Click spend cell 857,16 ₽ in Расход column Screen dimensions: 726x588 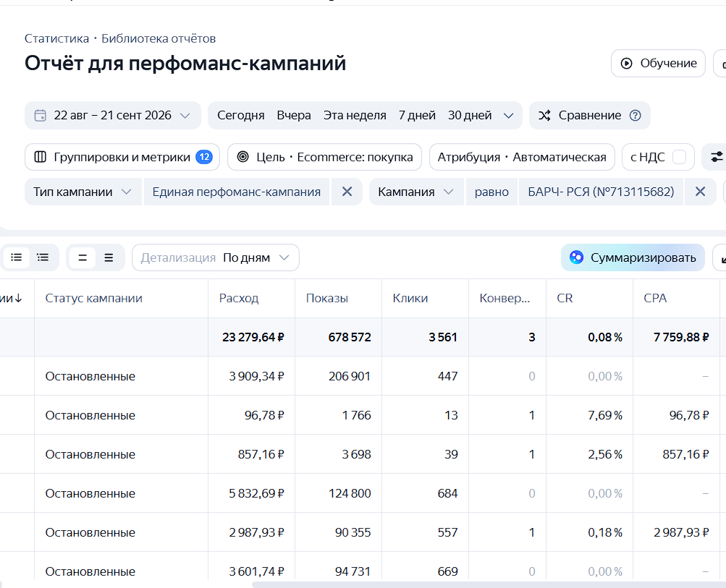tap(261, 454)
